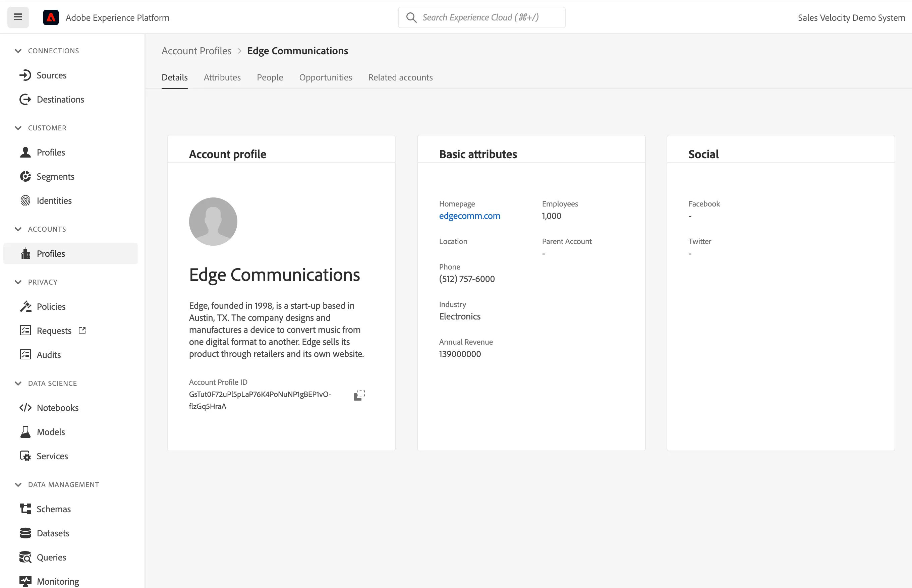The width and height of the screenshot is (912, 588).
Task: Click the account avatar placeholder image
Action: pyautogui.click(x=213, y=222)
